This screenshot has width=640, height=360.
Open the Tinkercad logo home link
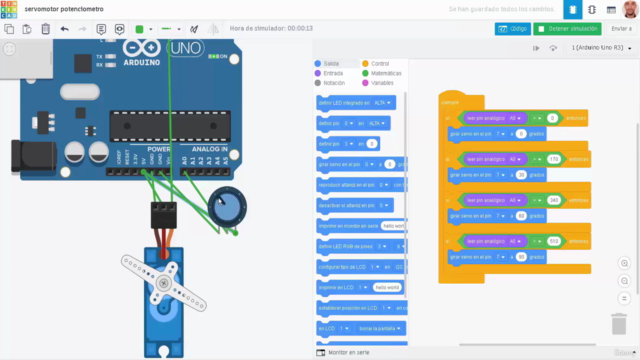click(9, 9)
